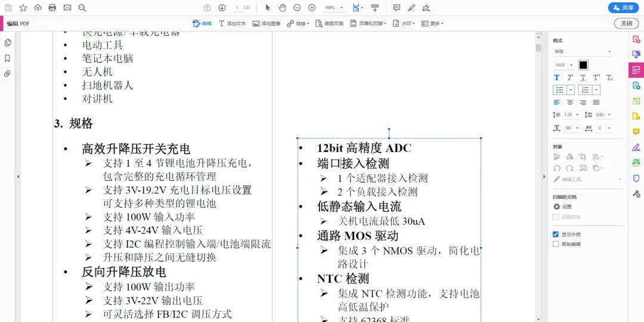Expand bullet list style dropdown arrow
Image resolution: width=644 pixels, height=322 pixels.
pos(571,90)
